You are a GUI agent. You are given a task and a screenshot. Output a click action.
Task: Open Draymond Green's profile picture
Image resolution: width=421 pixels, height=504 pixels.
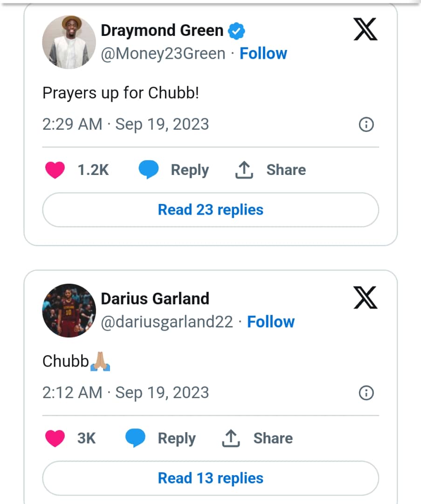(69, 42)
